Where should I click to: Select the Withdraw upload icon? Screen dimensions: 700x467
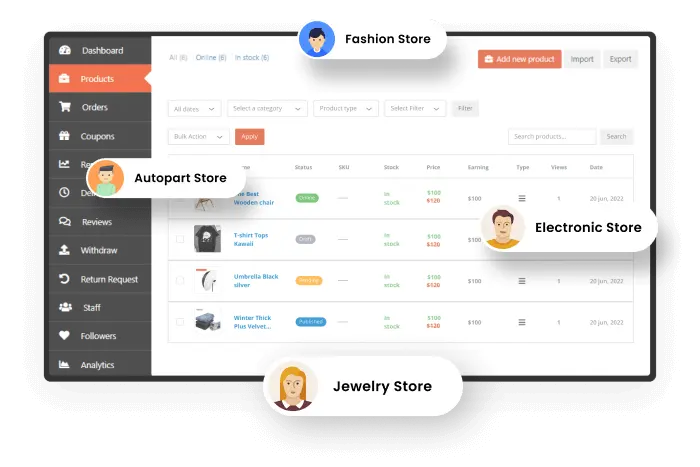click(x=65, y=250)
